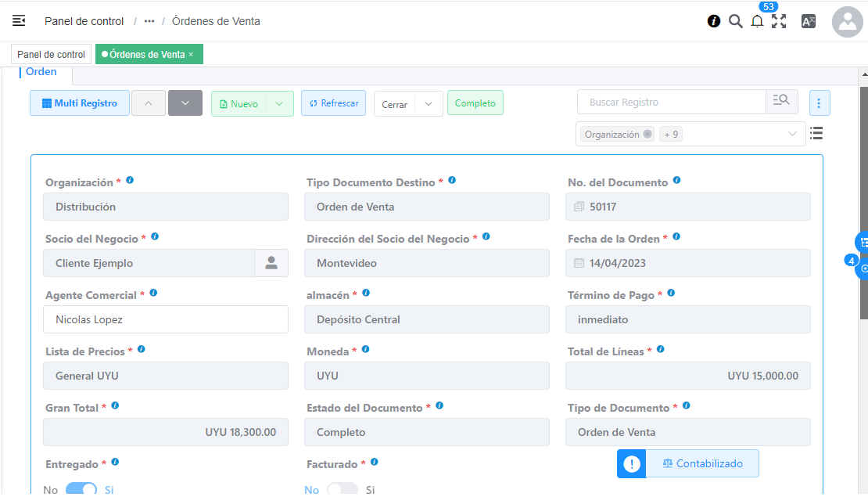Open the notifications bell icon
Screen dimensions: 868x497
point(757,22)
